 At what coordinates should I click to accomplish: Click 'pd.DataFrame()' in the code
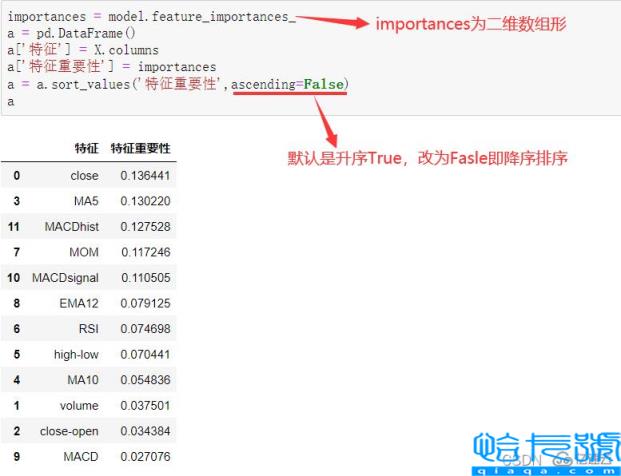pos(86,33)
